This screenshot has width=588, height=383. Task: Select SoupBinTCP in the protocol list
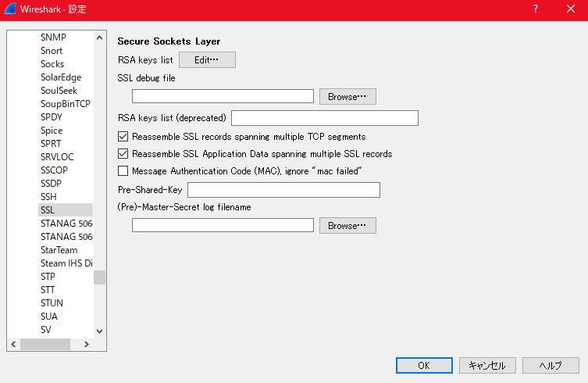pos(66,104)
